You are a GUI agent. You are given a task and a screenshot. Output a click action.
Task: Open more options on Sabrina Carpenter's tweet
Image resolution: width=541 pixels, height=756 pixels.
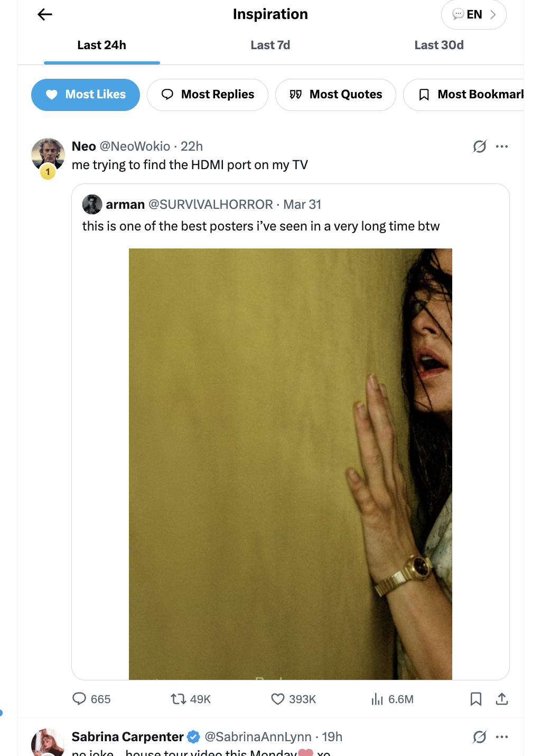point(502,736)
